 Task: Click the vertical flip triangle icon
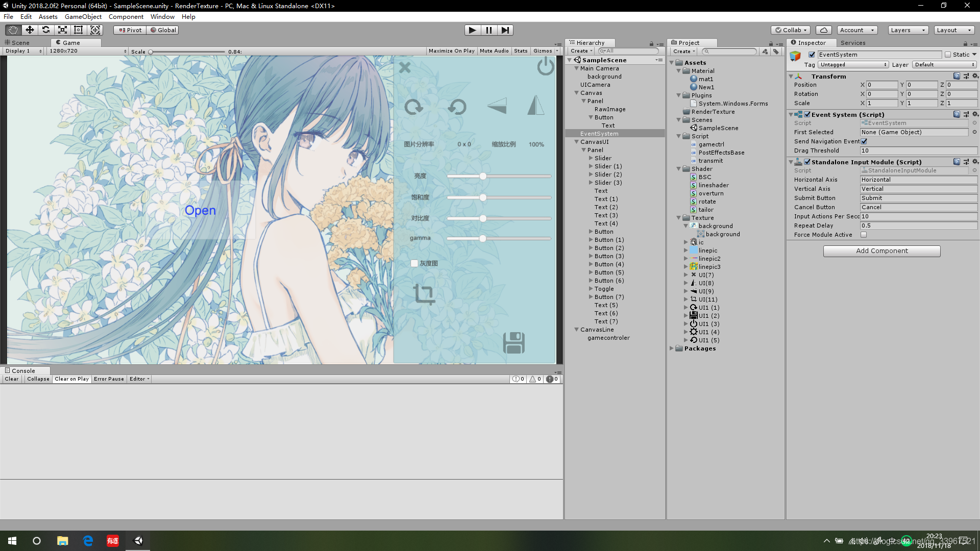pyautogui.click(x=535, y=105)
